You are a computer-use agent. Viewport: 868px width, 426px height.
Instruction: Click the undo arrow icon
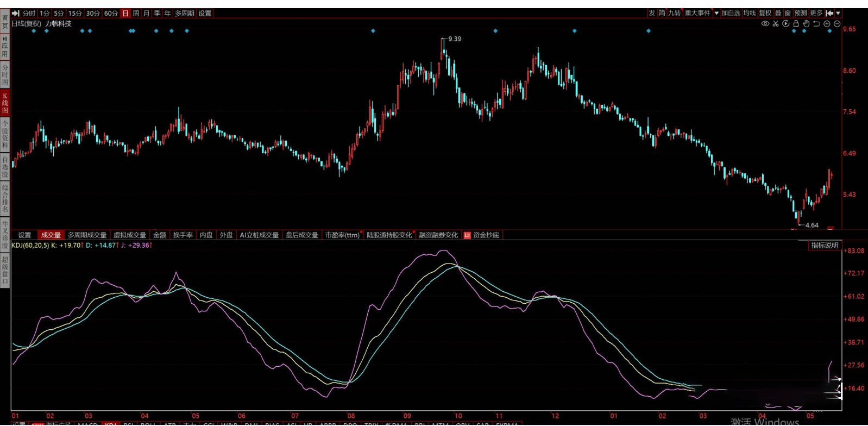[816, 24]
